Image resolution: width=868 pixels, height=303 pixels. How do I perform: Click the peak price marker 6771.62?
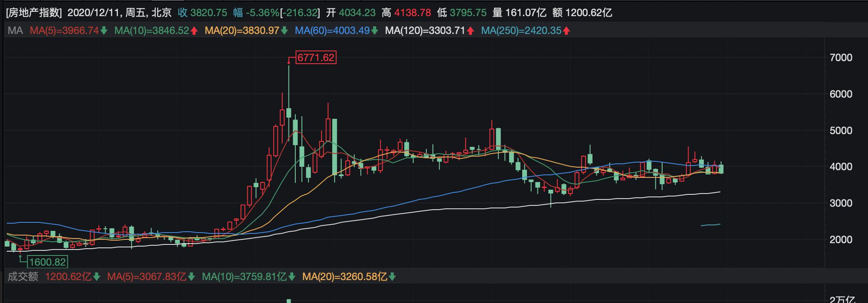tap(316, 57)
